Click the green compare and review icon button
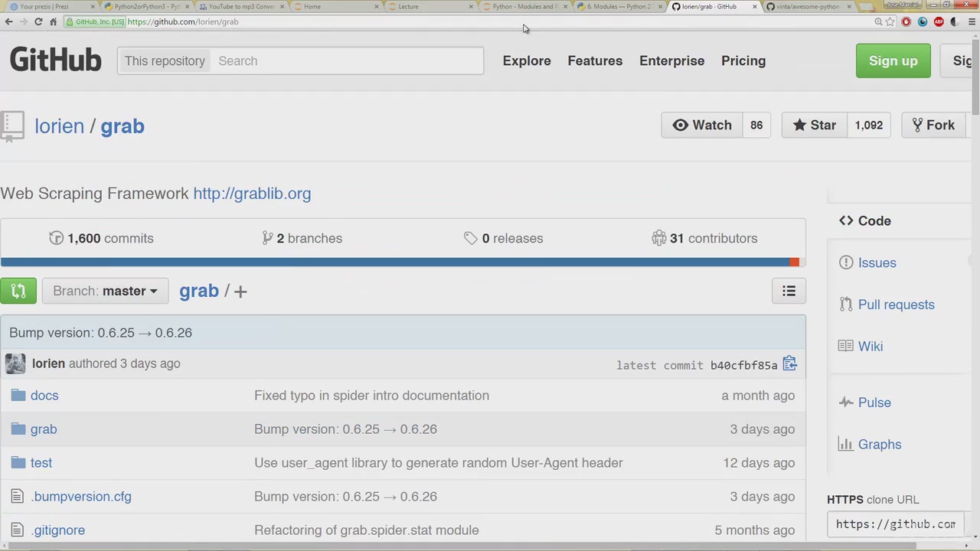 (18, 291)
